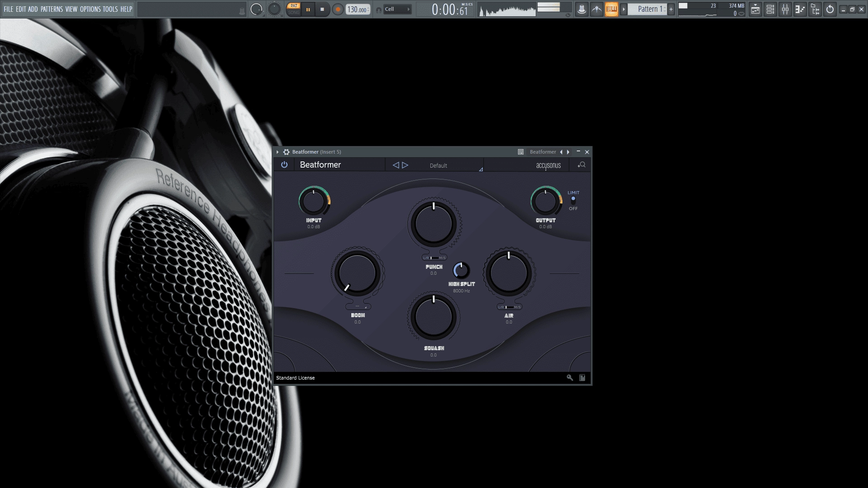Select next preset in wrapper title bar
Image resolution: width=868 pixels, height=488 pixels.
pyautogui.click(x=568, y=152)
